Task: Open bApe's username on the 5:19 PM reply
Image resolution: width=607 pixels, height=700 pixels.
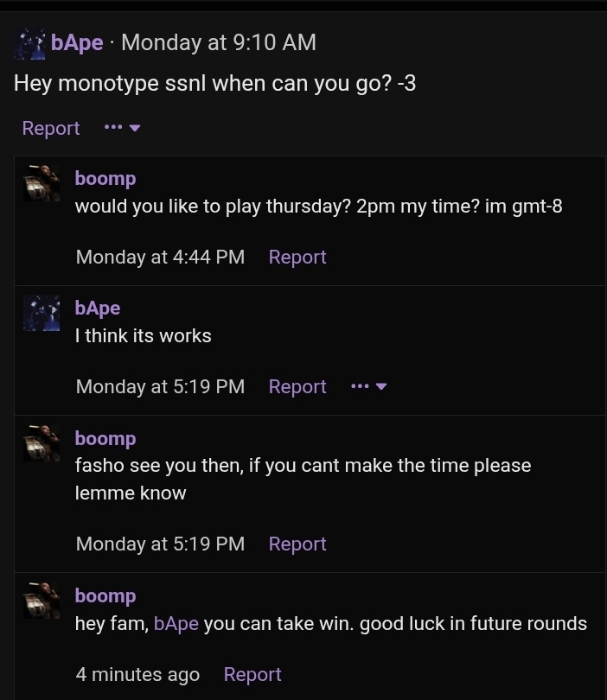Action: point(98,308)
